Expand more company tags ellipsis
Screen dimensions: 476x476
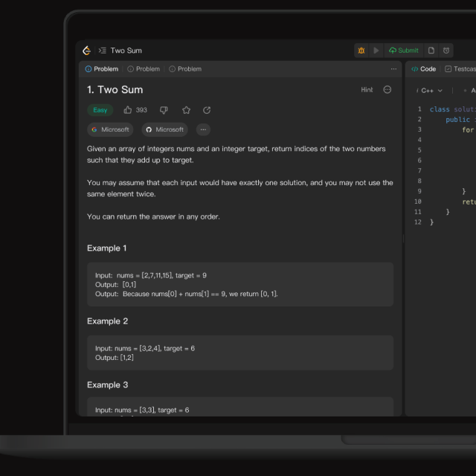203,129
